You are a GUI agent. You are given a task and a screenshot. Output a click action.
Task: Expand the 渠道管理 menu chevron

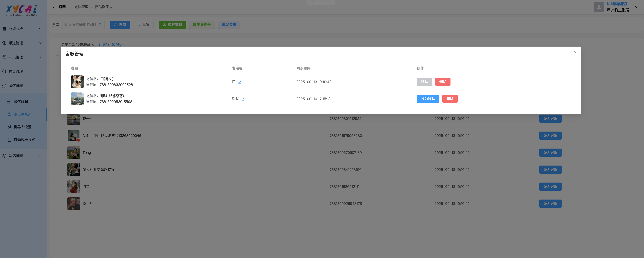pyautogui.click(x=41, y=43)
